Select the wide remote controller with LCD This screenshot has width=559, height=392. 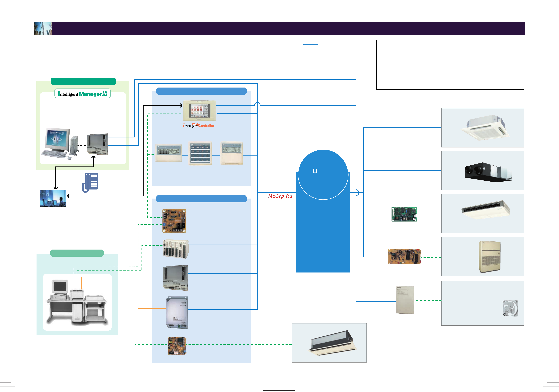(169, 153)
